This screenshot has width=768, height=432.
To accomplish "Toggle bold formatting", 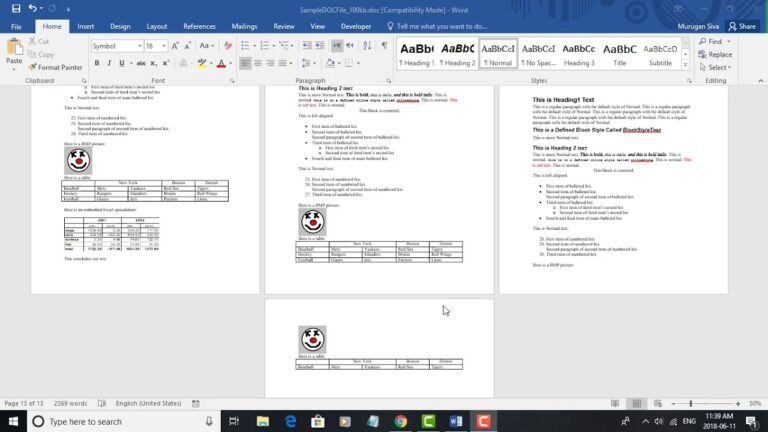I will click(97, 63).
